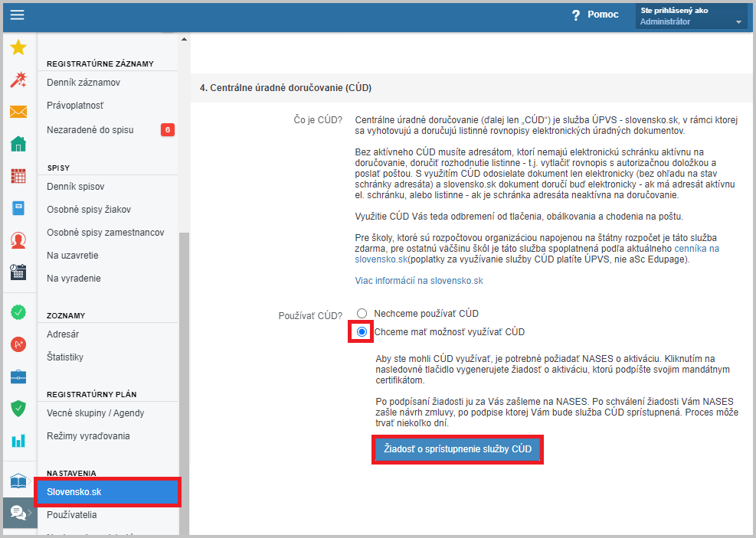Click the "SPISY" section header
This screenshot has height=538, width=756.
pyautogui.click(x=58, y=168)
